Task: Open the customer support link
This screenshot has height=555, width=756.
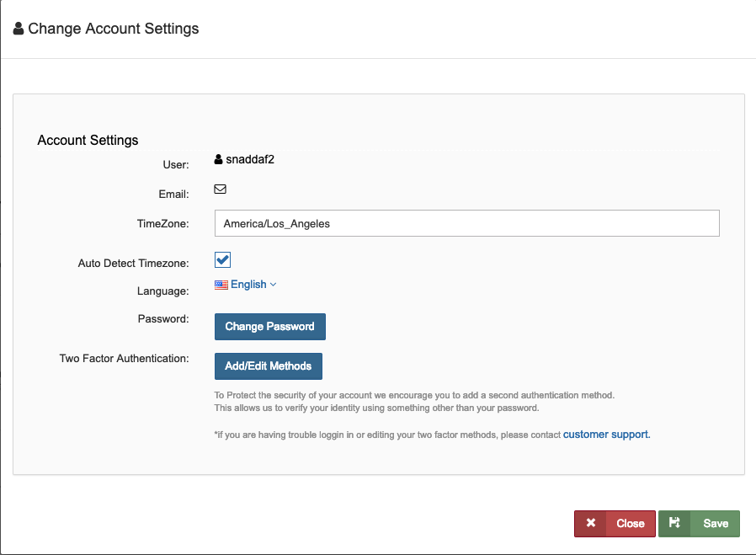Action: tap(604, 434)
